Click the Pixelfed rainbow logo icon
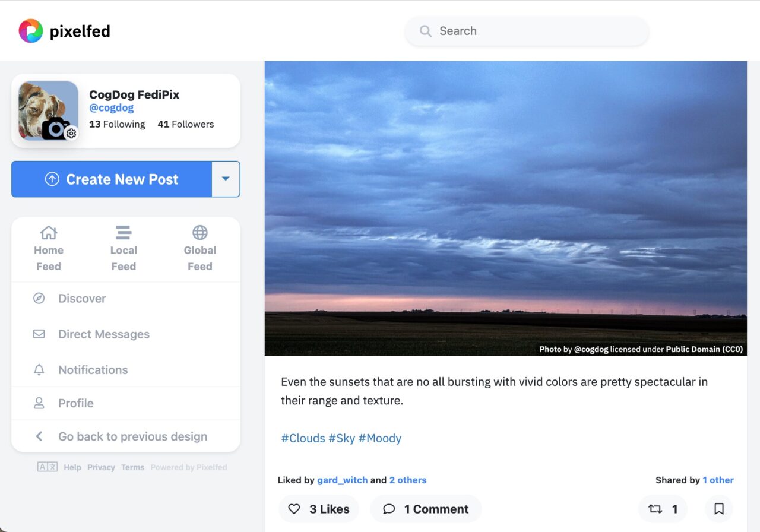 [x=31, y=31]
